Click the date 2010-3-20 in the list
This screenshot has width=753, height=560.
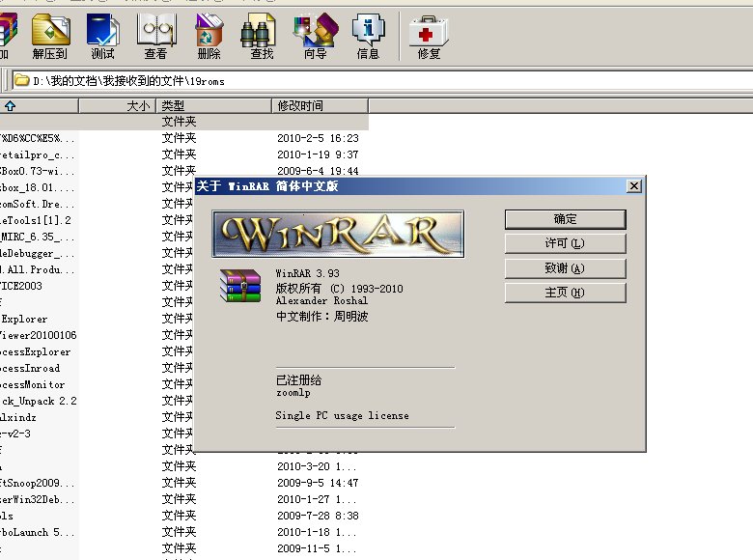tap(317, 466)
